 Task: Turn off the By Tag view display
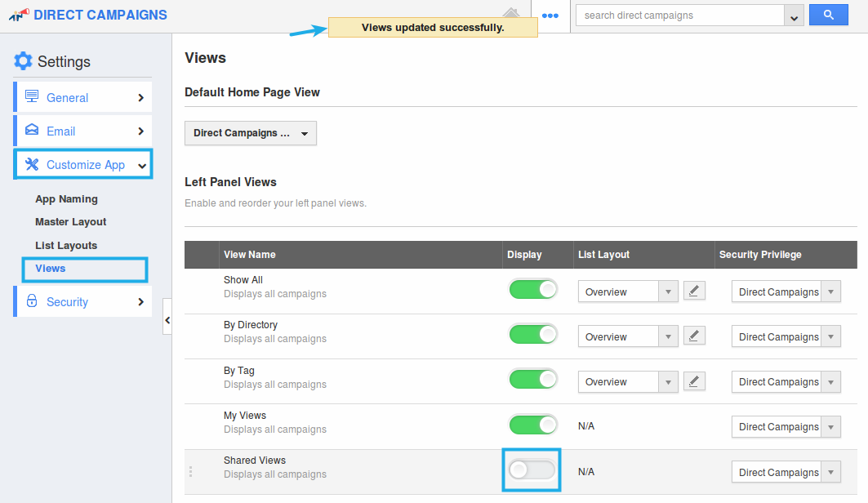(532, 379)
